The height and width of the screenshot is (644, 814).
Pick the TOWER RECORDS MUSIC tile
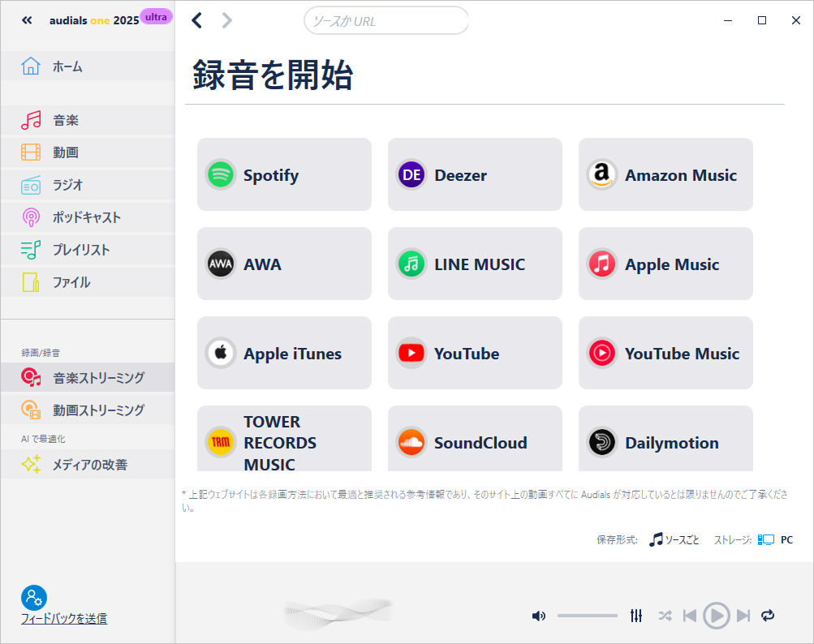(285, 439)
